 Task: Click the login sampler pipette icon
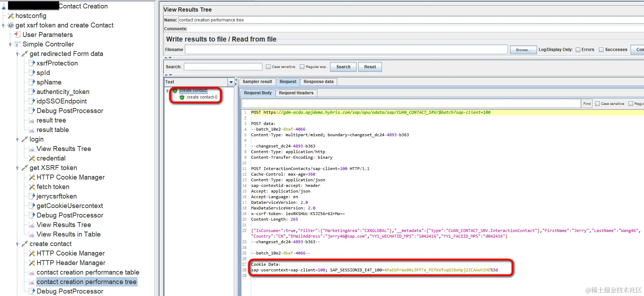tap(25, 139)
